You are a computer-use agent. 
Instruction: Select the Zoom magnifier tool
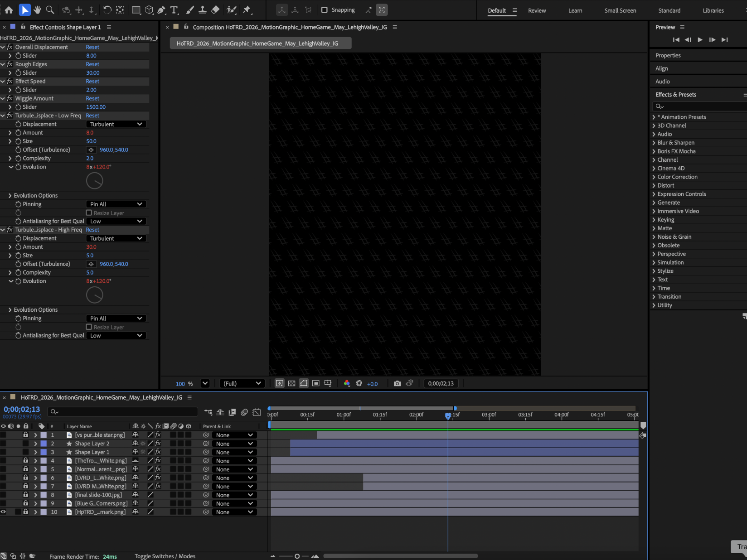tap(50, 10)
